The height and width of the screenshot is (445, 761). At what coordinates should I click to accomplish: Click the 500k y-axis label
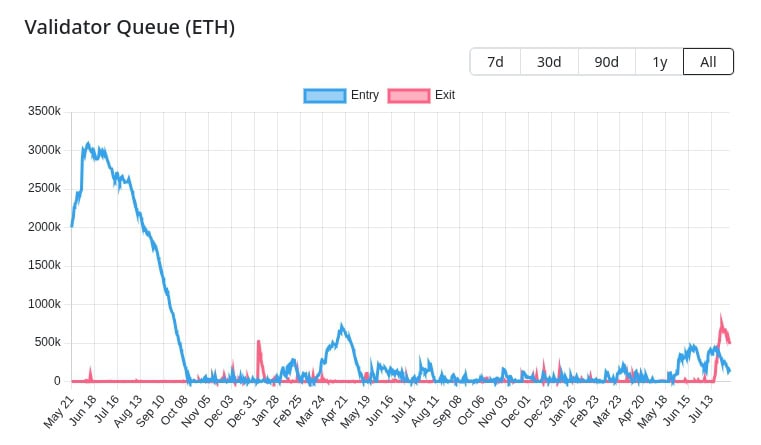pos(47,342)
